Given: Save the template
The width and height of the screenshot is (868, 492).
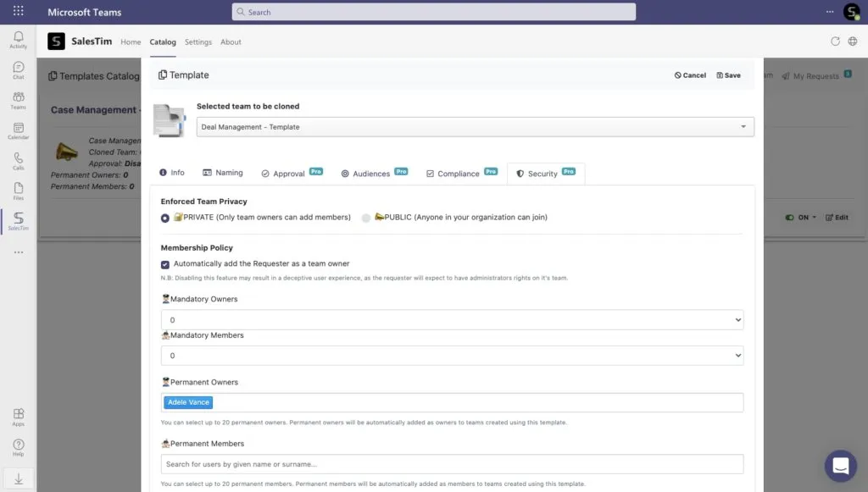Looking at the screenshot, I should coord(728,75).
